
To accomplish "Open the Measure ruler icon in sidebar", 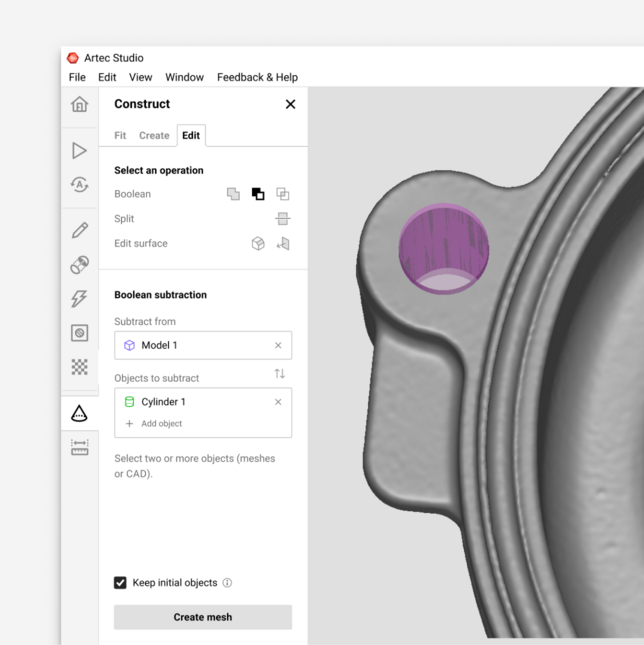I will coord(79,447).
